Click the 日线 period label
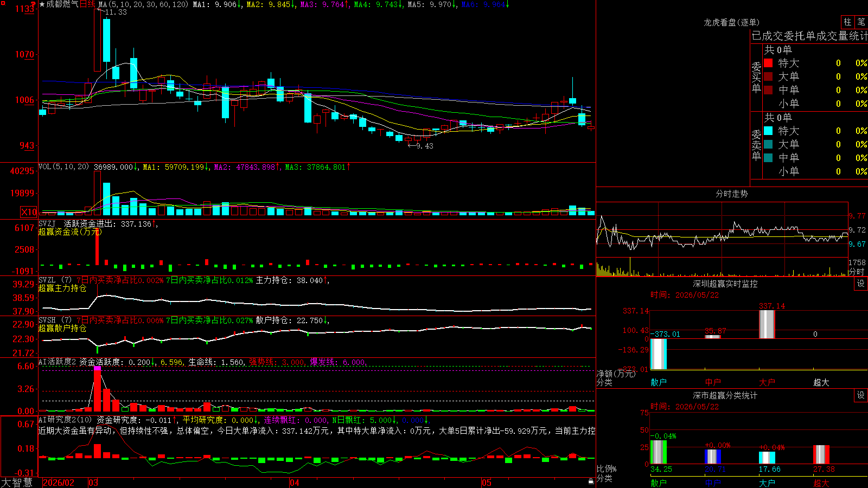This screenshot has width=868, height=488. (x=87, y=4)
